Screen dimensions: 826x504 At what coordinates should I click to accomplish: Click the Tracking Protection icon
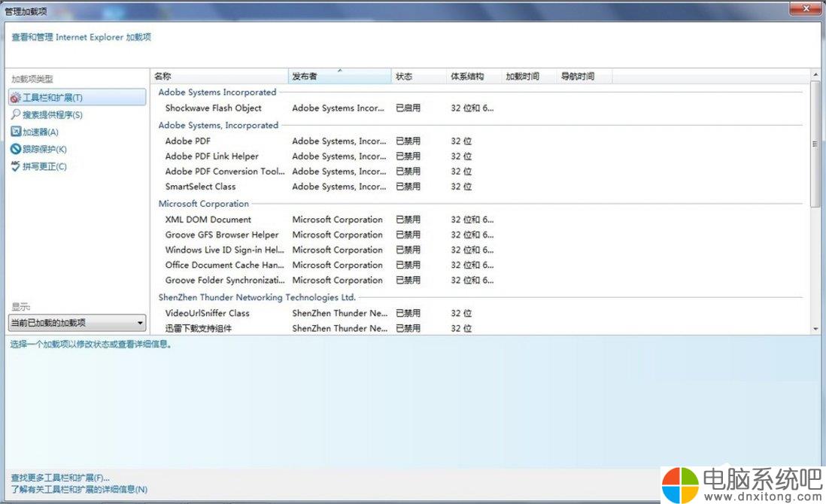click(x=16, y=149)
